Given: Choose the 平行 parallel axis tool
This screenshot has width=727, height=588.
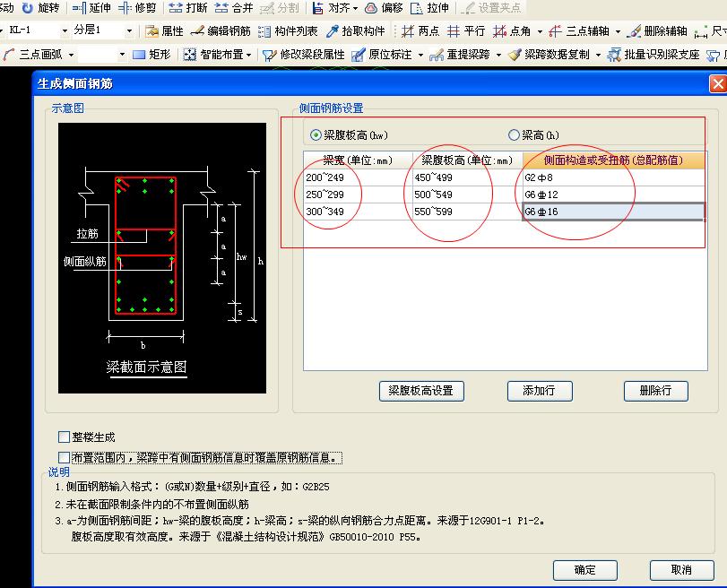Looking at the screenshot, I should pos(466,31).
